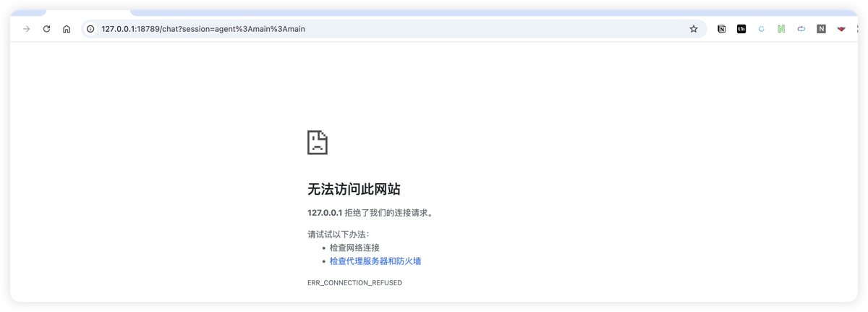Open the gray N extension icon
868x312 pixels.
821,29
